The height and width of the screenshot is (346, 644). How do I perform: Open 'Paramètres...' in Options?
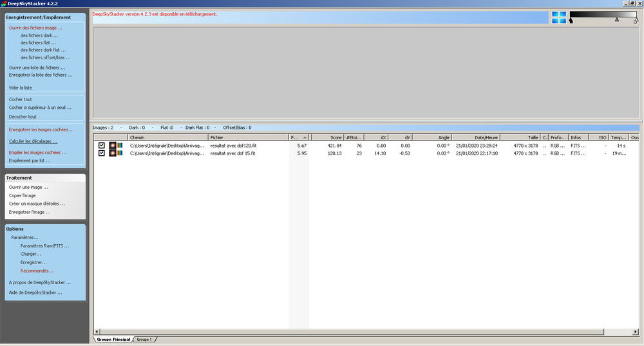(24, 238)
